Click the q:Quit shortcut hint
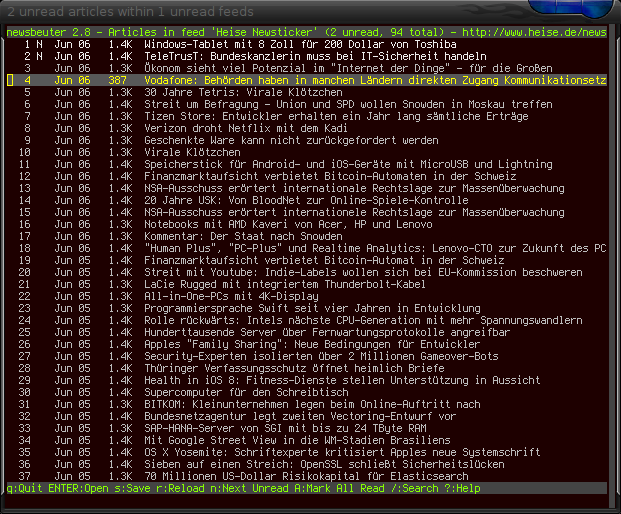The image size is (621, 514). [x=25, y=488]
